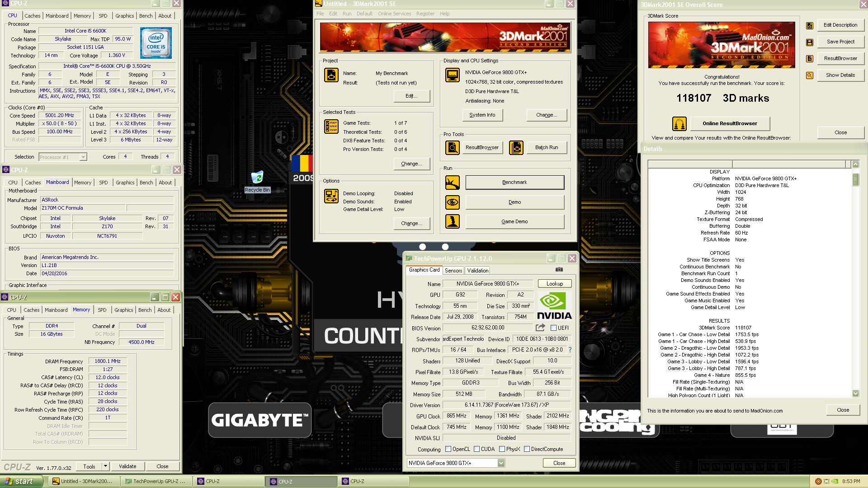Click the Demo eye icon
The width and height of the screenshot is (868, 488).
click(x=452, y=202)
